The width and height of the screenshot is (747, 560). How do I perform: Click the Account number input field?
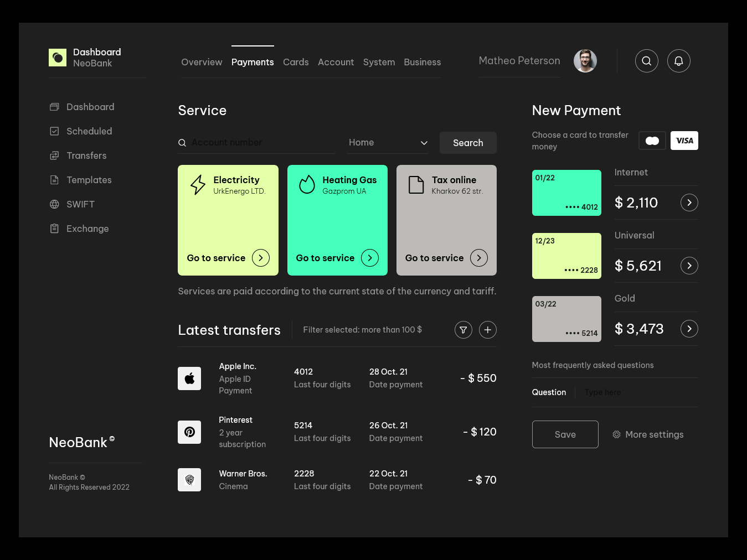click(x=260, y=143)
